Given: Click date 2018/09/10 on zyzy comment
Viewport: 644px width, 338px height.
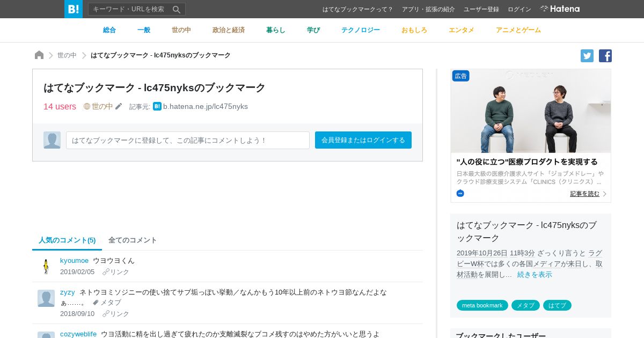Looking at the screenshot, I should click(77, 314).
